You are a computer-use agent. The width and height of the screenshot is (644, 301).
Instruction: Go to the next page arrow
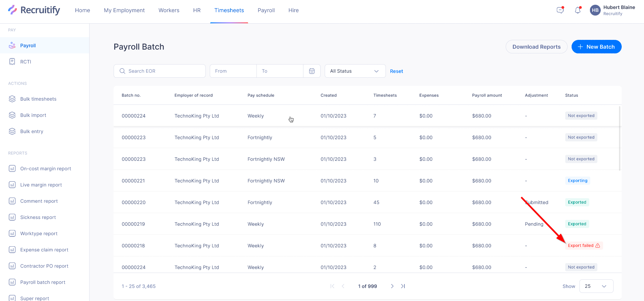click(x=392, y=286)
